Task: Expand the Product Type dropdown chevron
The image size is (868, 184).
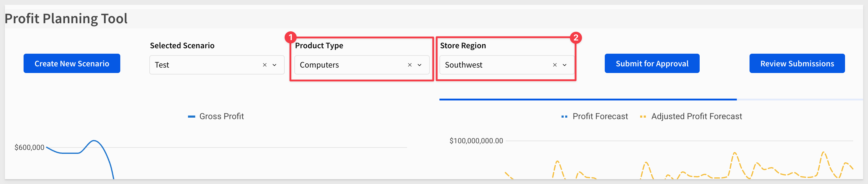Action: pos(419,65)
